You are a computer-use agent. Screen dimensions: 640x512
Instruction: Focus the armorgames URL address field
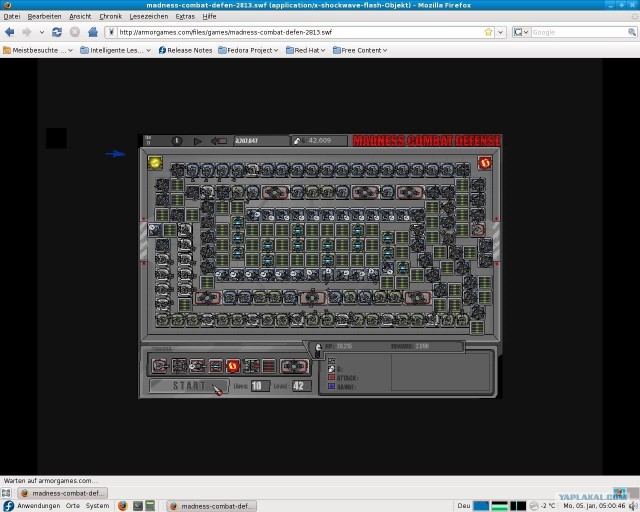pos(300,32)
